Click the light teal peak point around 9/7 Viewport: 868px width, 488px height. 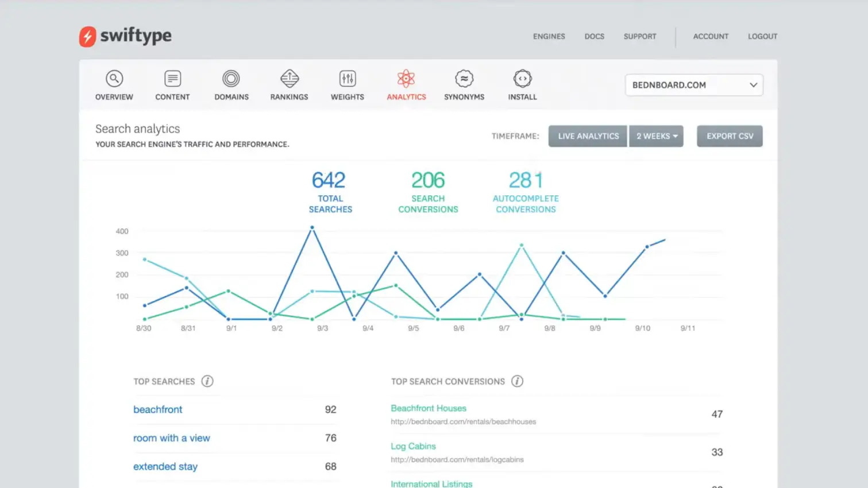522,245
